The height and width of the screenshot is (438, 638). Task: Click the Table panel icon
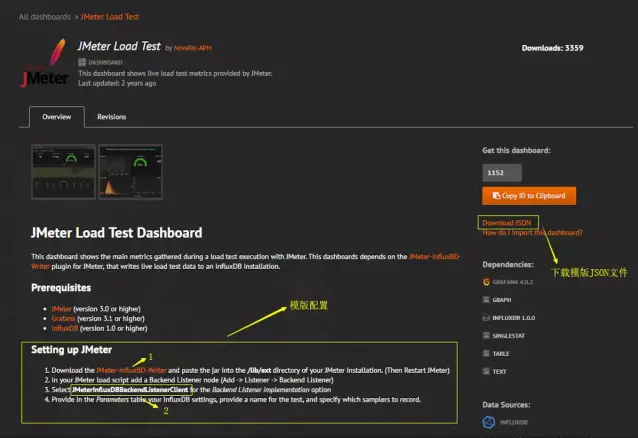pos(486,353)
